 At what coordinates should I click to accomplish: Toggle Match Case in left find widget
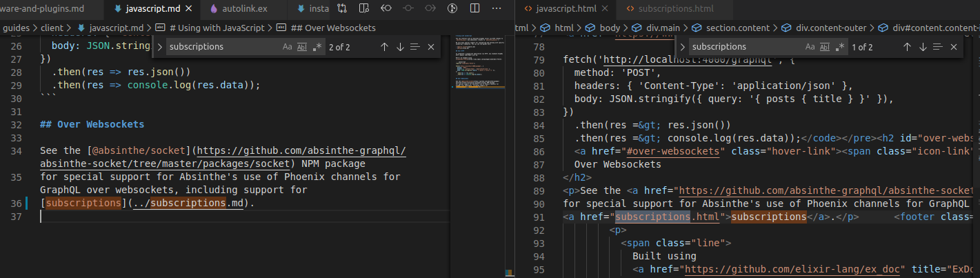pos(288,47)
